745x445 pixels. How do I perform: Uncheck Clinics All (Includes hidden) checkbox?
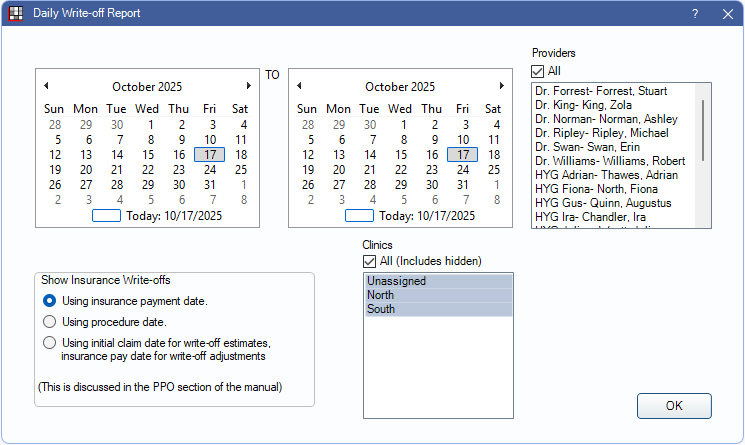[369, 261]
